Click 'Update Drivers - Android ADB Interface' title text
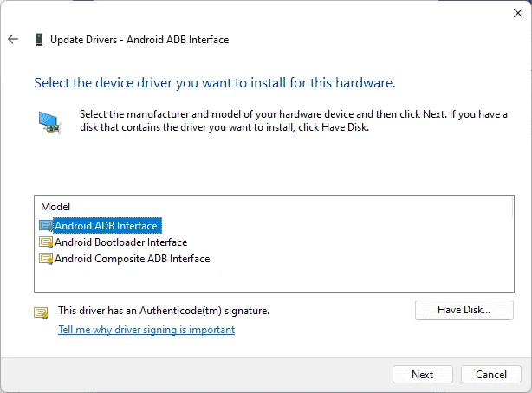Screen dimensions: 532x393 click(x=139, y=40)
